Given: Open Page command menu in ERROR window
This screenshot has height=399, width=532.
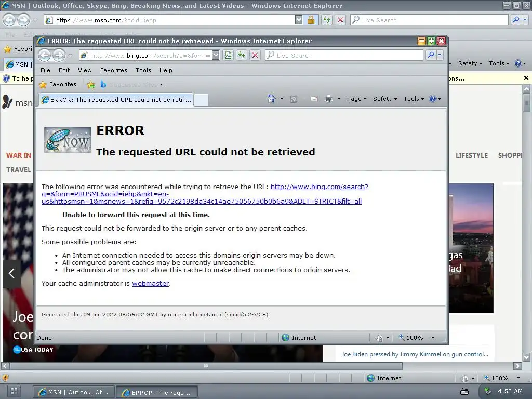Looking at the screenshot, I should coord(356,99).
